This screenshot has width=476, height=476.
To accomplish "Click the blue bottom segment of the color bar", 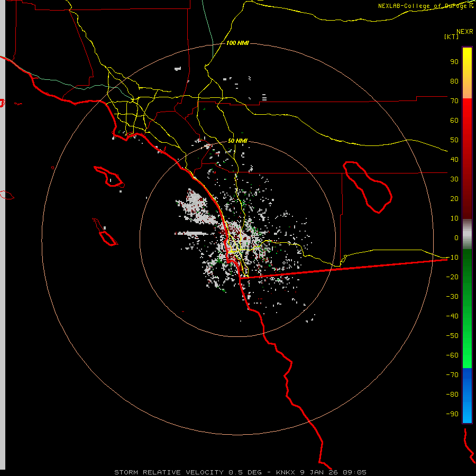I will (x=467, y=396).
